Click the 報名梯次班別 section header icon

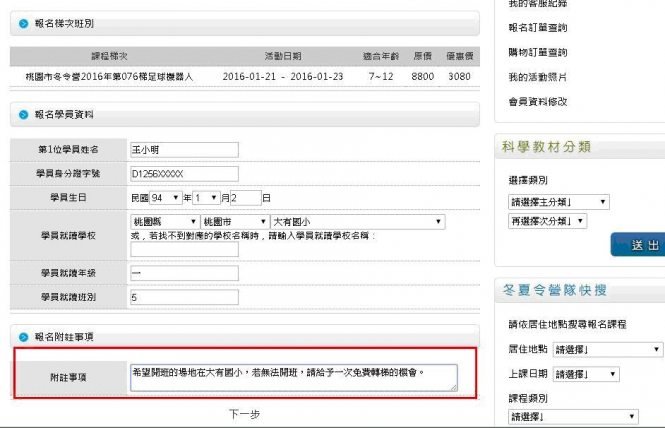click(21, 22)
